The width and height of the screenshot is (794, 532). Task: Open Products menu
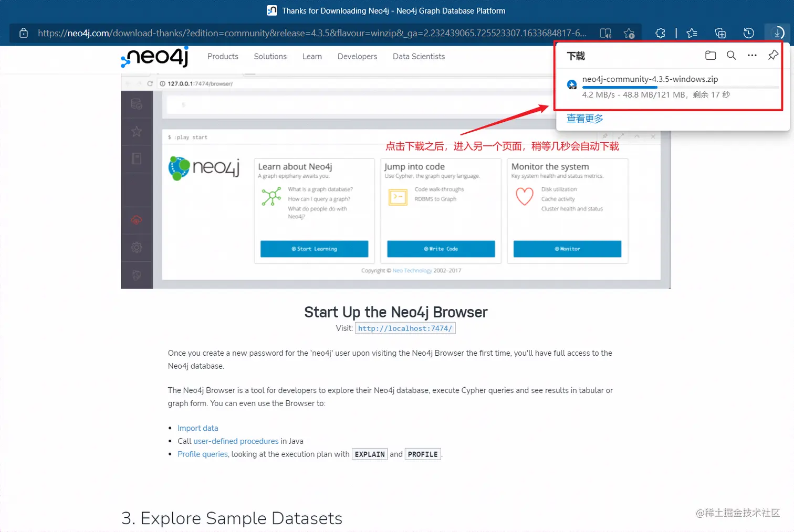(223, 57)
